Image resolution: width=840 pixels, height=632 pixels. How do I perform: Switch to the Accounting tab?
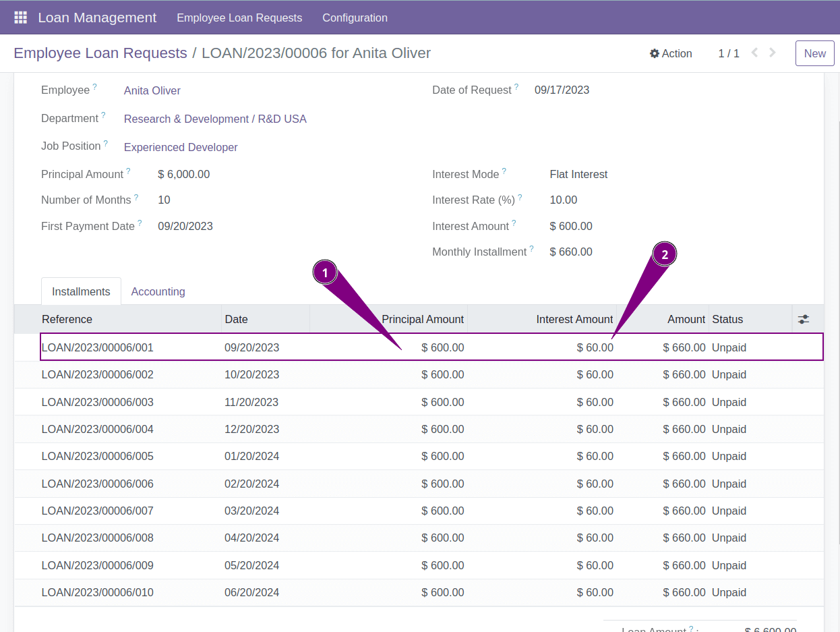pyautogui.click(x=158, y=291)
